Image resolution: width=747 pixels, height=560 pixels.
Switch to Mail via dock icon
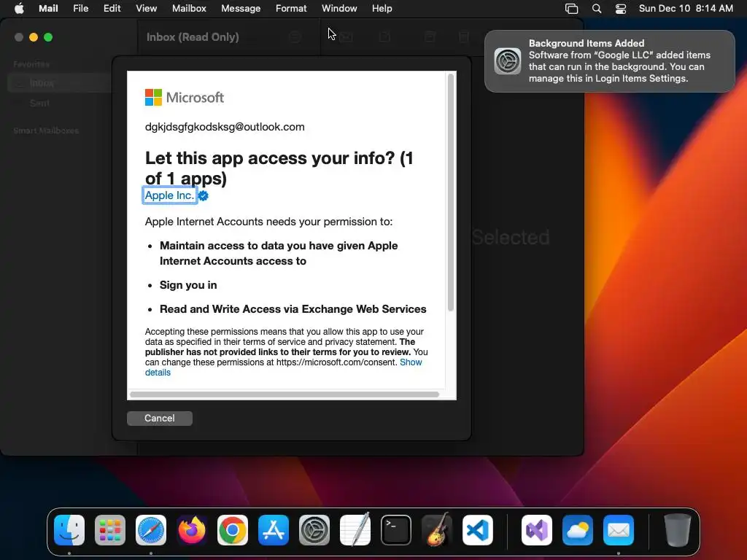(619, 530)
